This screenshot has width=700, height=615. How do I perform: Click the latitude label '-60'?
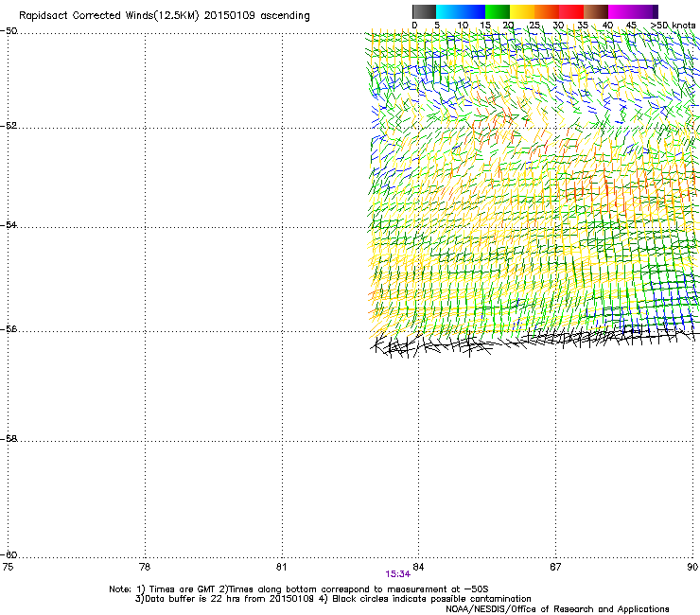(x=9, y=554)
